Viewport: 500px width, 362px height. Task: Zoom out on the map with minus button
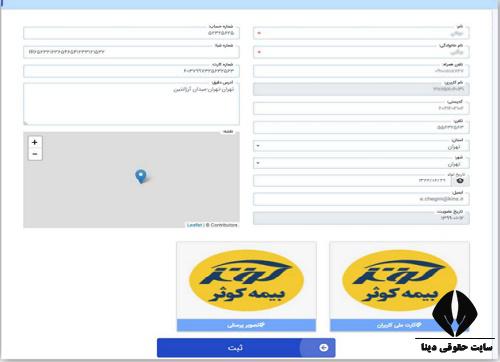[x=35, y=154]
